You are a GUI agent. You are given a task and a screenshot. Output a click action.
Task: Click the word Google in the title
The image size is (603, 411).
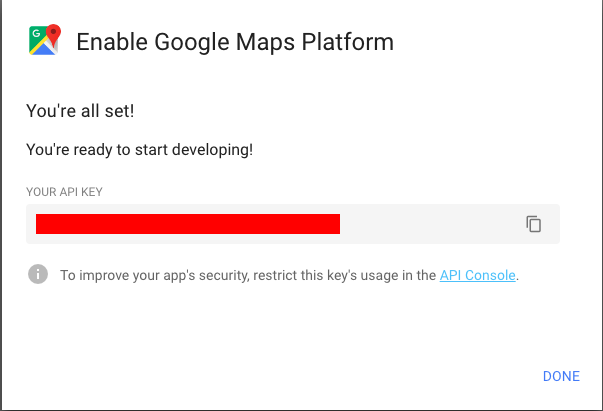192,42
